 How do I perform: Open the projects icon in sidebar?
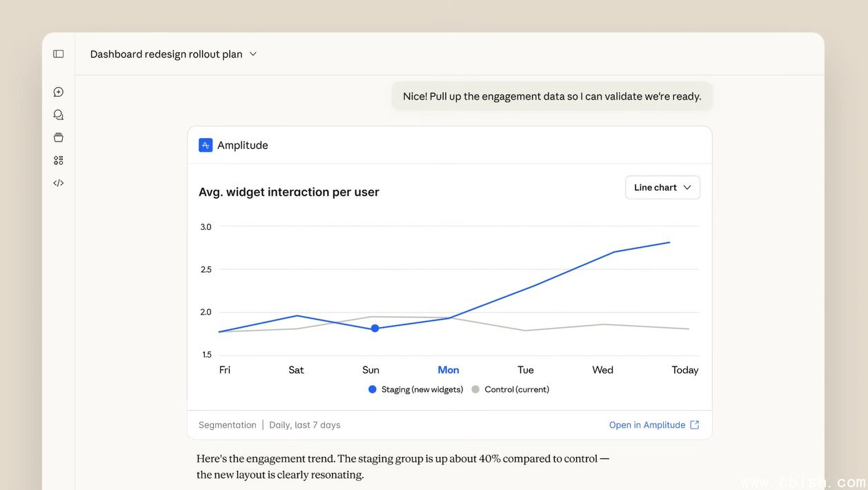point(59,137)
